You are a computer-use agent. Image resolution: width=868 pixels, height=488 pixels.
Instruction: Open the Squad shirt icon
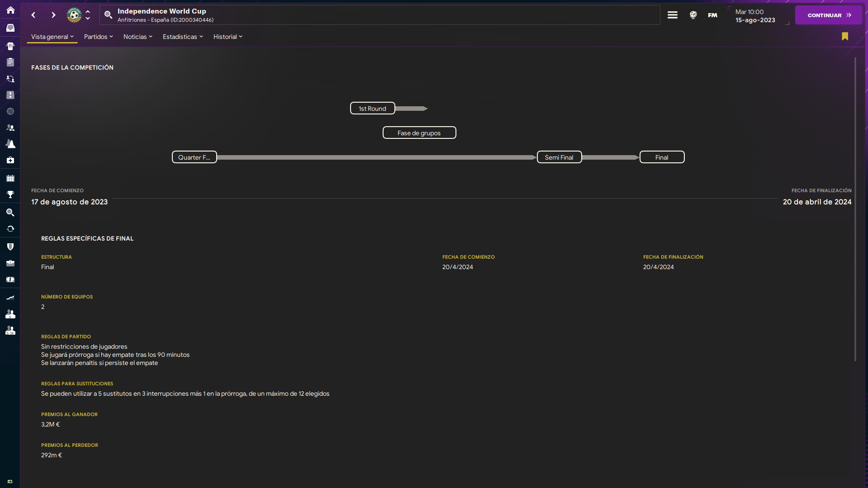tap(10, 46)
